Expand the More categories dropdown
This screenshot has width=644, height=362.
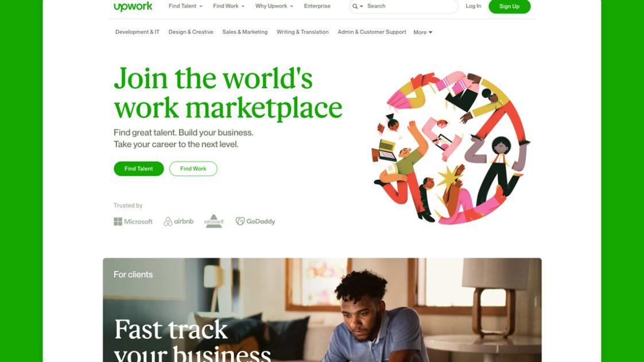(x=422, y=32)
